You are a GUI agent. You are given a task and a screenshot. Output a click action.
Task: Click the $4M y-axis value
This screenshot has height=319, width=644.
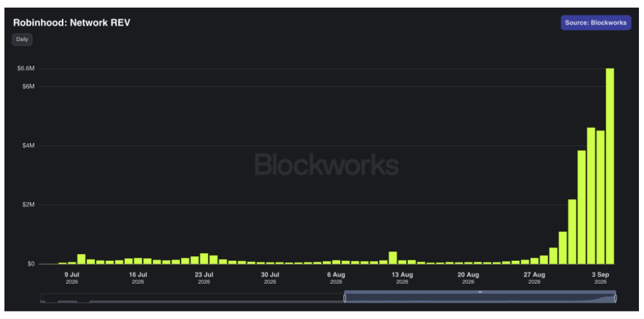coord(28,146)
